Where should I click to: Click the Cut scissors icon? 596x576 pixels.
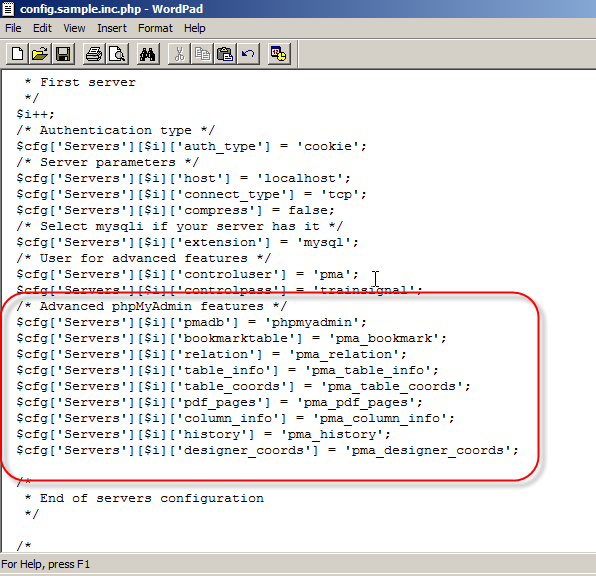[x=179, y=54]
